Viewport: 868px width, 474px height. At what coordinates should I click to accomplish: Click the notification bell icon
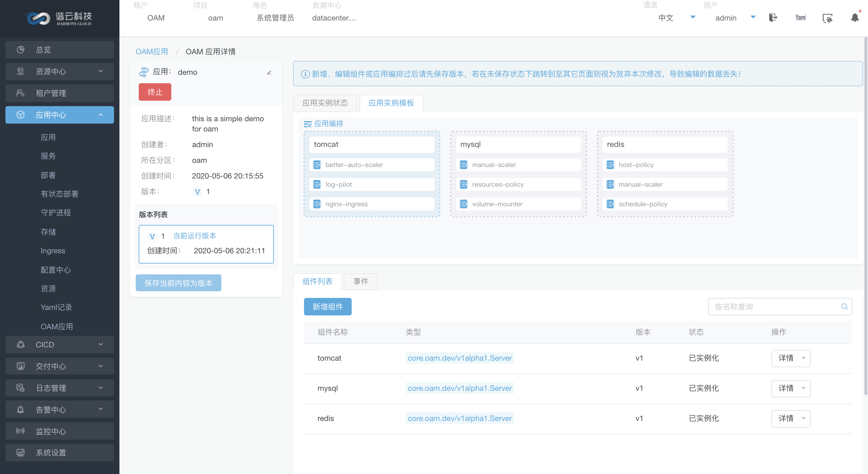point(854,17)
